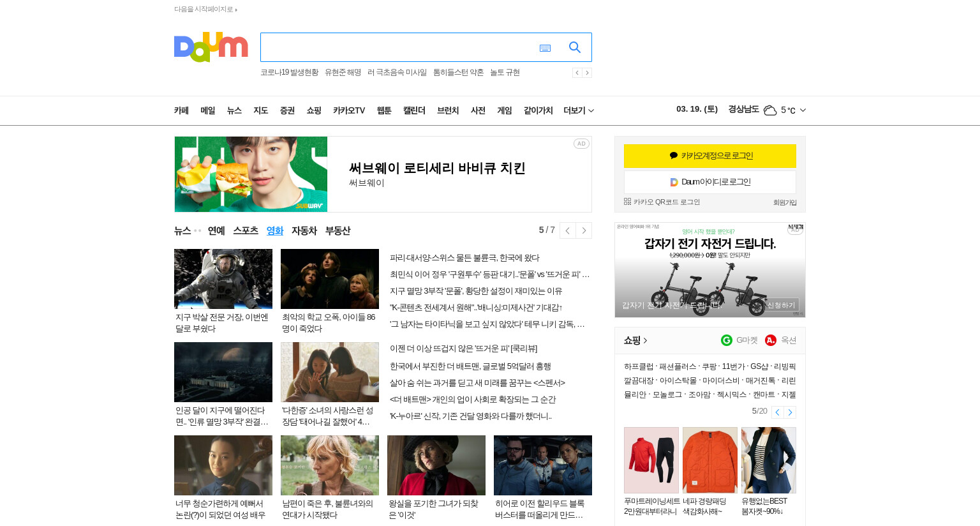Click the 신청하기 button on bicycle ad
The image size is (980, 526).
[782, 305]
